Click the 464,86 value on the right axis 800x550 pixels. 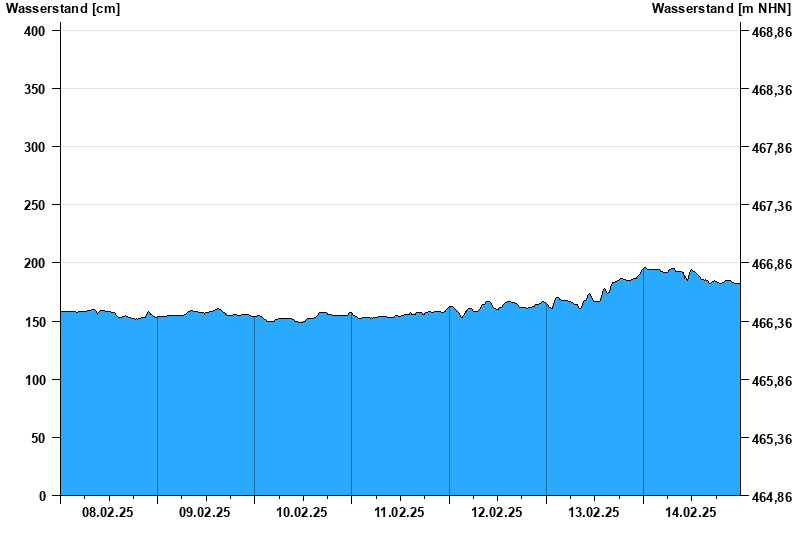pyautogui.click(x=771, y=497)
